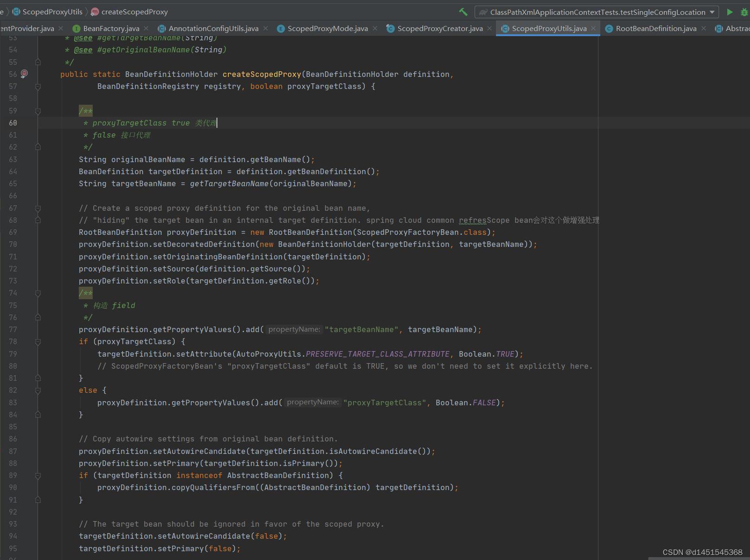Close the BeanFactory.java tab
The height and width of the screenshot is (560, 750).
click(146, 29)
